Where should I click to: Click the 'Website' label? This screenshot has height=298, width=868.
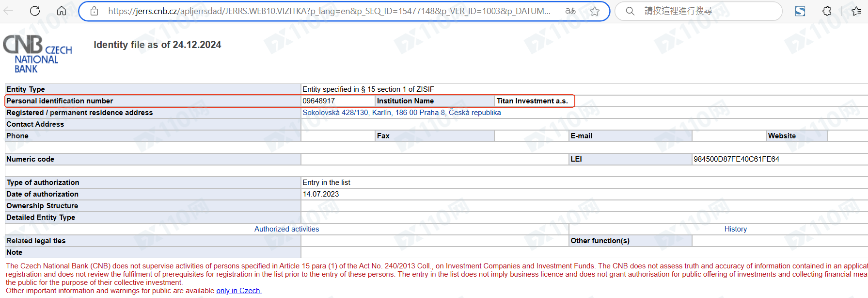point(782,136)
